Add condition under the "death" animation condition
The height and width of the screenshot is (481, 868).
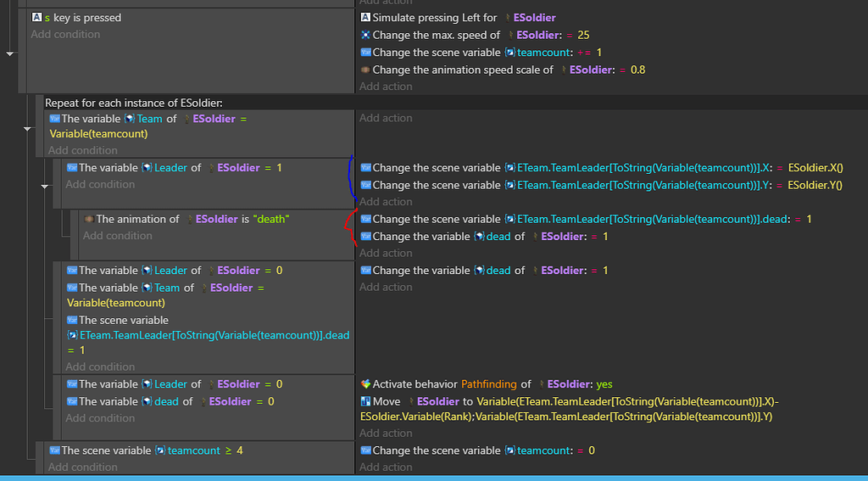pyautogui.click(x=117, y=236)
